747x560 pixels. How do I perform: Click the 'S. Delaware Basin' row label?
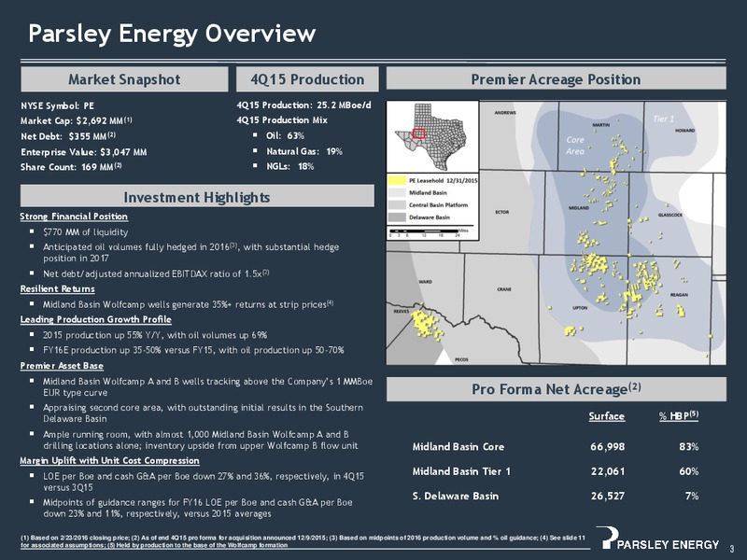(x=456, y=497)
